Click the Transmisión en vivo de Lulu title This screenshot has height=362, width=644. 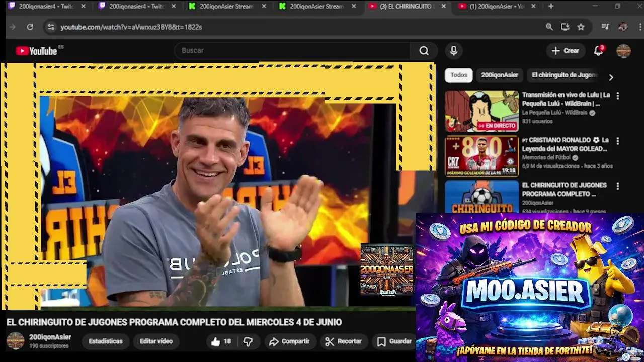[x=566, y=99]
